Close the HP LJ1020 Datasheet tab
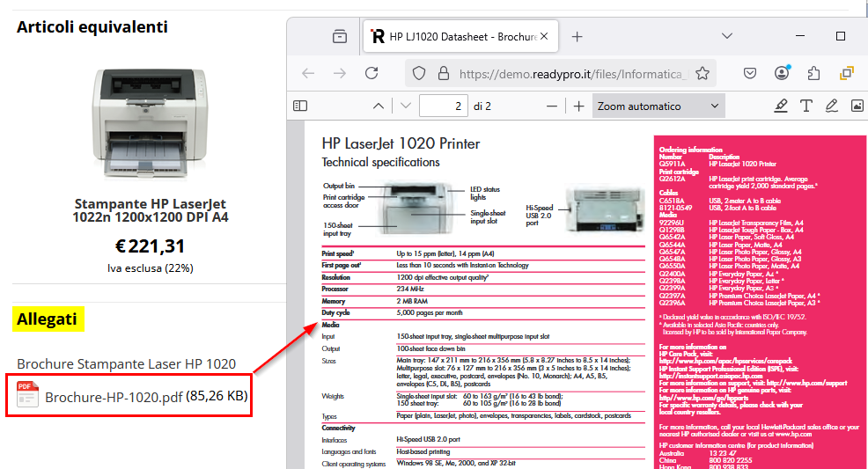This screenshot has width=868, height=469. pos(544,36)
